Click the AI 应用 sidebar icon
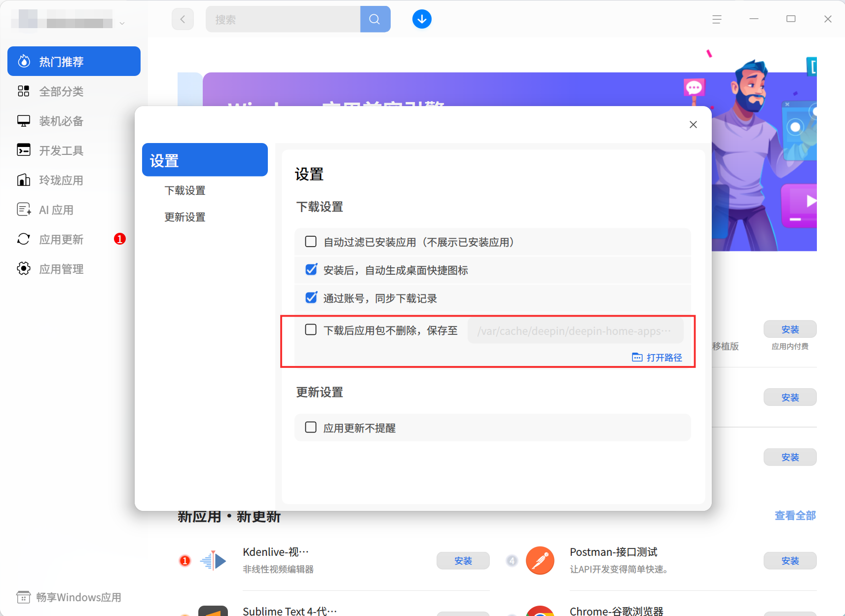Screen dimensions: 845x616 click(24, 210)
